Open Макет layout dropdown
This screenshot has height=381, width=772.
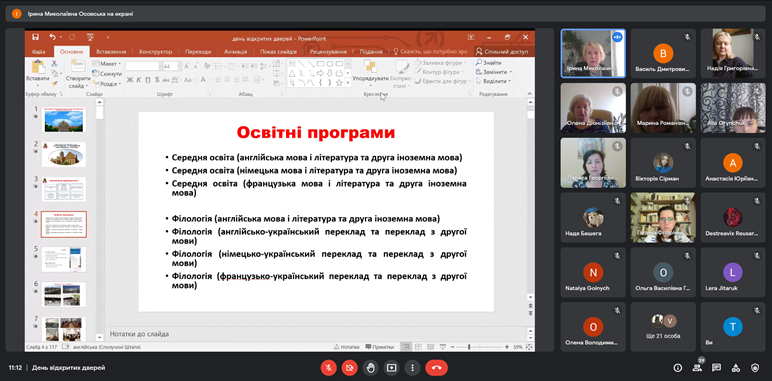[x=107, y=64]
